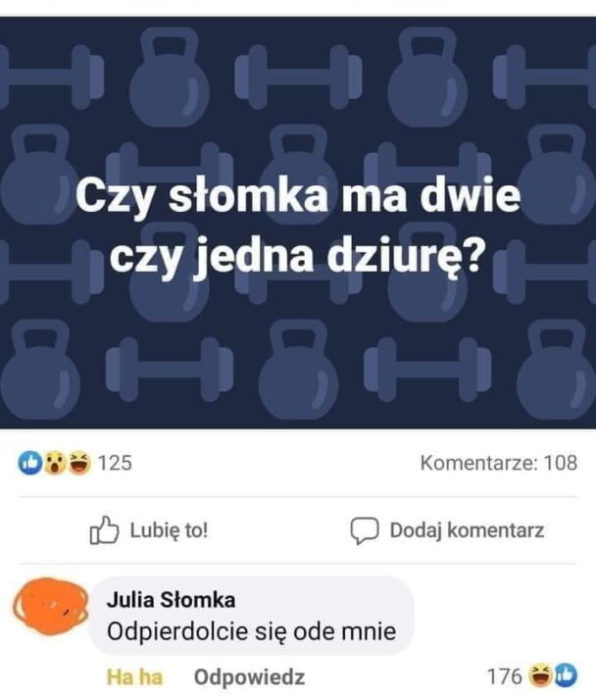The height and width of the screenshot is (700, 596).
Task: Click the laughing haha reaction emoji on post
Action: coord(79,463)
